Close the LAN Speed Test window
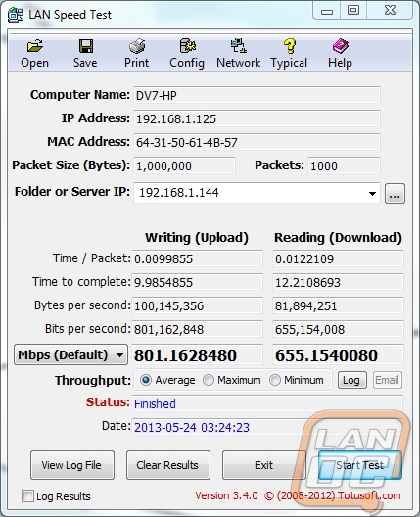This screenshot has width=420, height=517. pyautogui.click(x=390, y=11)
